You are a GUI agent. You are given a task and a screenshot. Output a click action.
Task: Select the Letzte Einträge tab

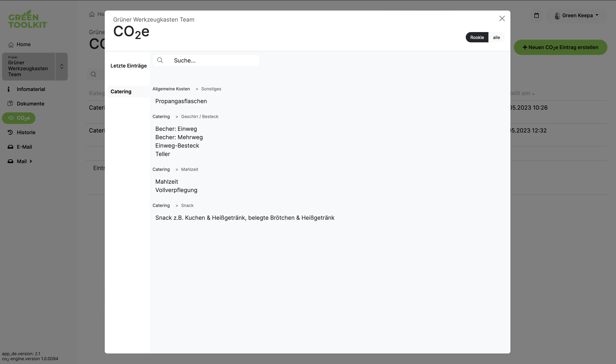128,66
